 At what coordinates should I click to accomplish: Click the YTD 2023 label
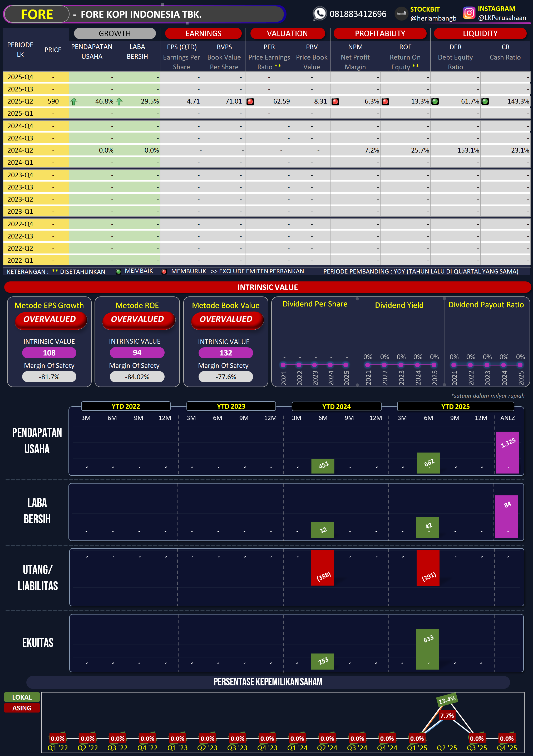(231, 406)
